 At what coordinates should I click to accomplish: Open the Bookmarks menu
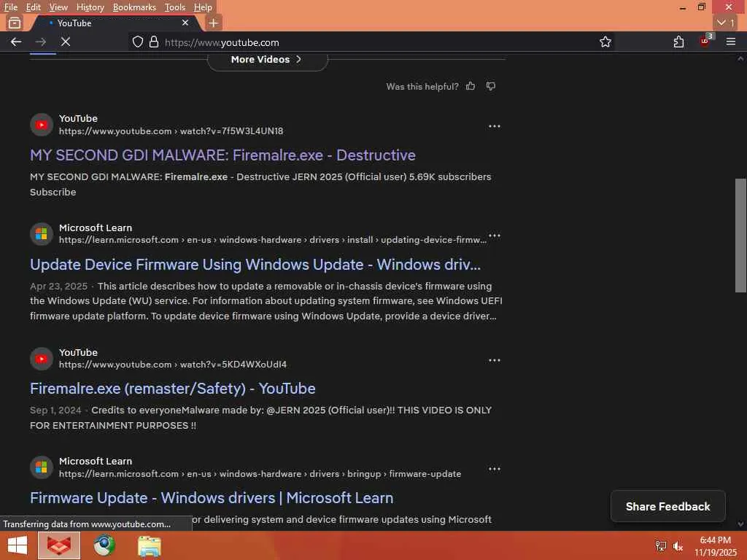coord(134,7)
